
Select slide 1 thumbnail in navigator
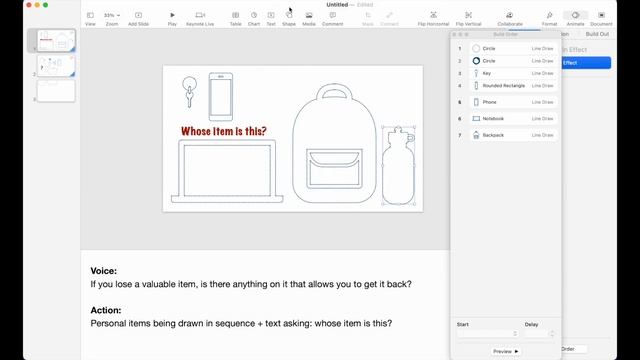(x=56, y=40)
